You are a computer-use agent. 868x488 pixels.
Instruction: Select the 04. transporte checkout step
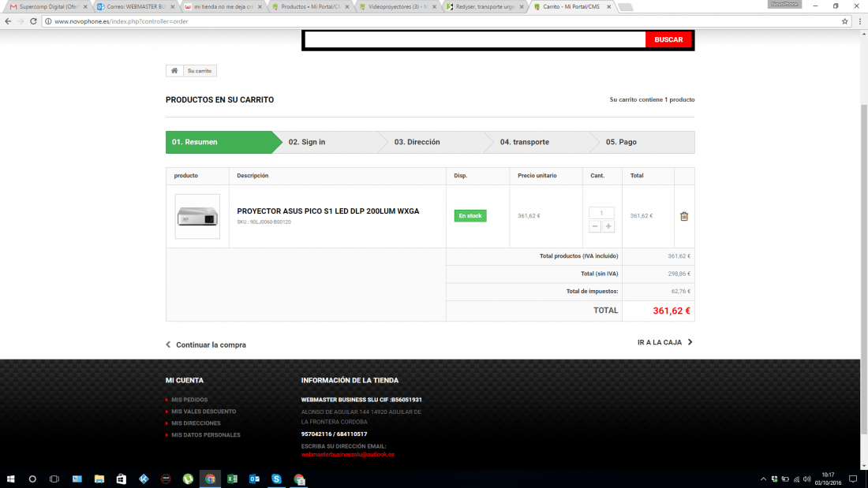coord(540,142)
